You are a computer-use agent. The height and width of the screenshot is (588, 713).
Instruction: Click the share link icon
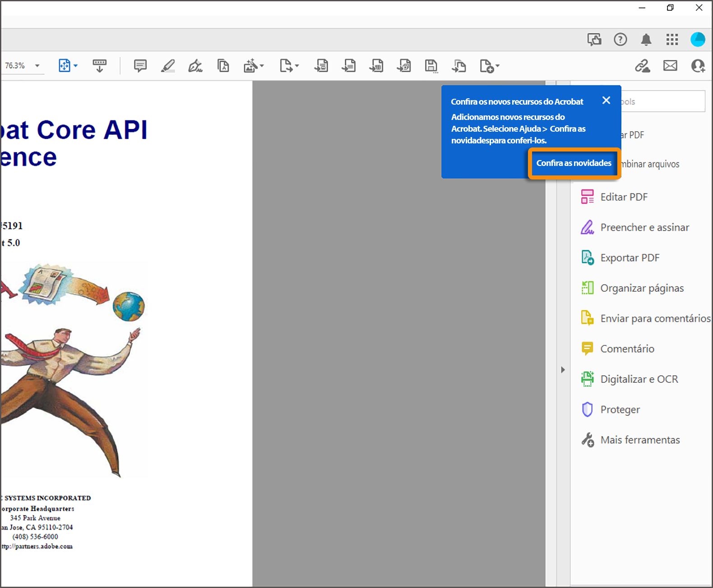(642, 66)
